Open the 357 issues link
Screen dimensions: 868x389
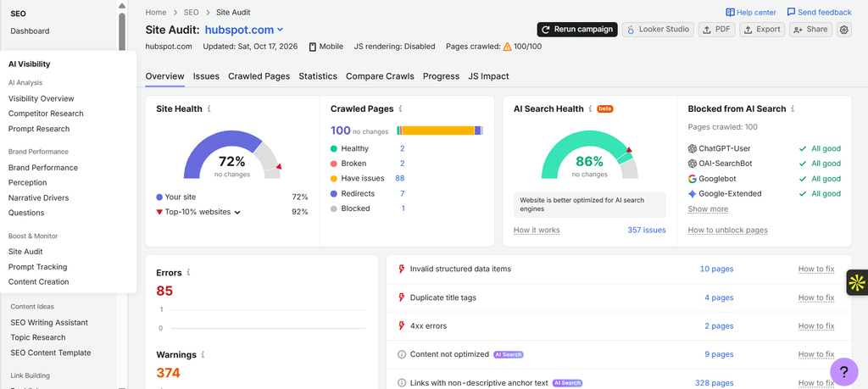pyautogui.click(x=647, y=231)
